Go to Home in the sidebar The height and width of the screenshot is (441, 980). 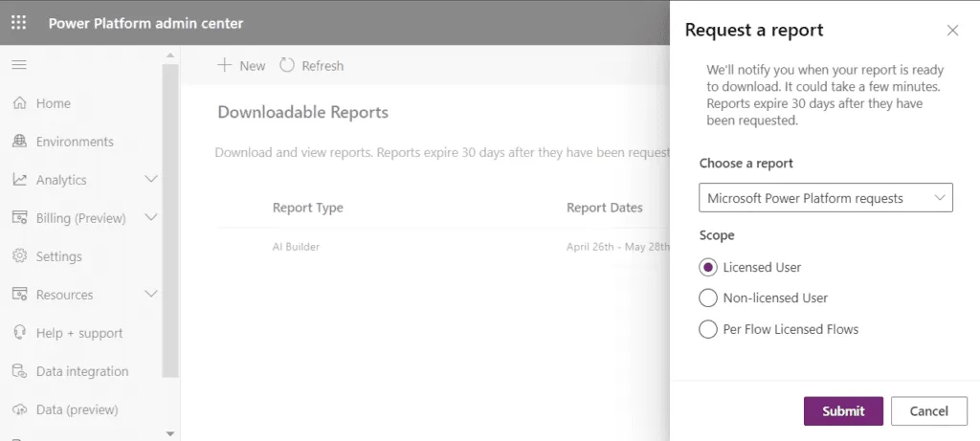(x=54, y=103)
